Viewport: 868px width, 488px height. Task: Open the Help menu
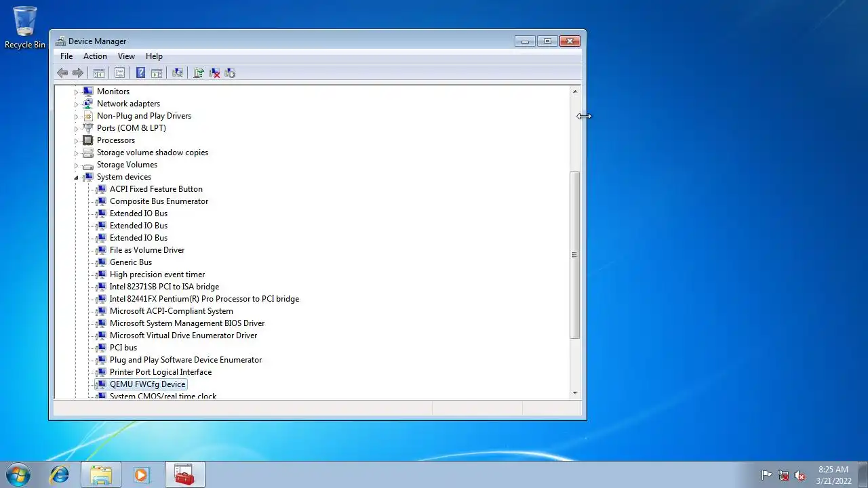click(x=154, y=56)
